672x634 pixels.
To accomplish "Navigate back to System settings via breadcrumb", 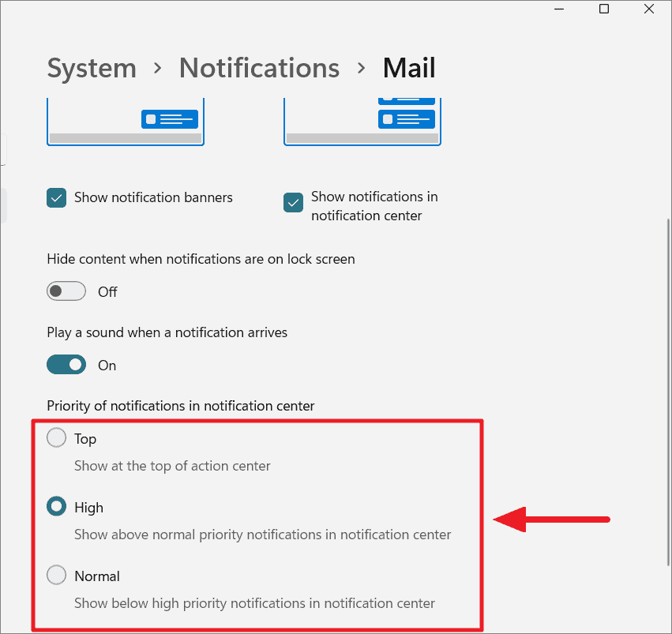I will click(x=91, y=69).
